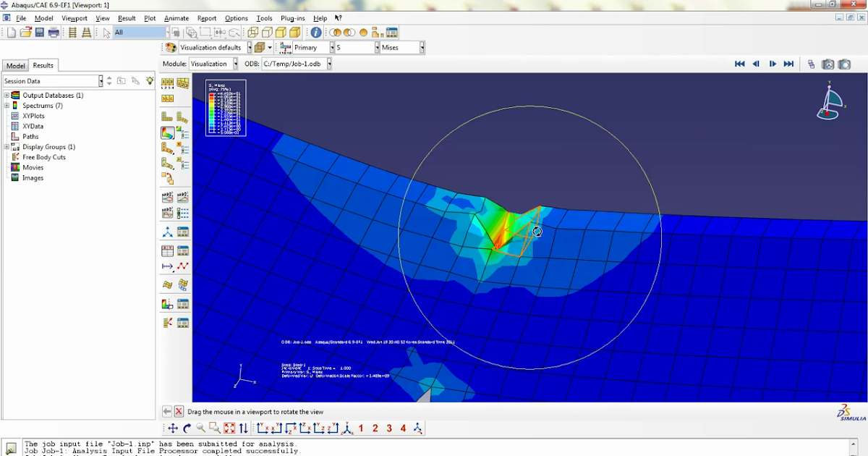Open the Contour Options icon

click(183, 133)
